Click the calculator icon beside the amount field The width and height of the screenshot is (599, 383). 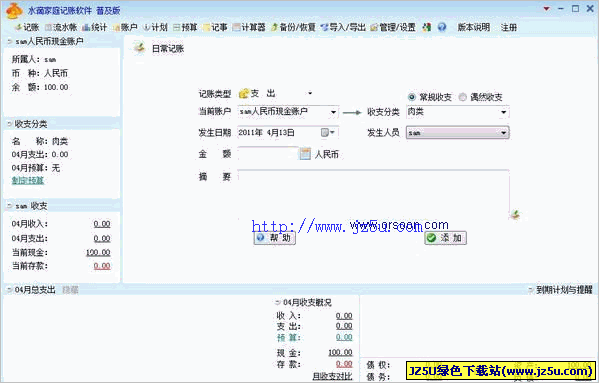click(x=305, y=154)
